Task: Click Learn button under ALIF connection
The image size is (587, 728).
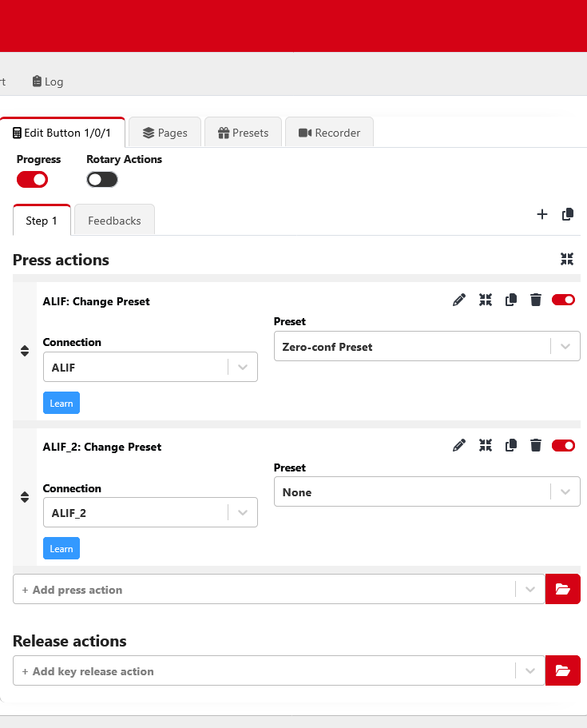Action: 61,404
